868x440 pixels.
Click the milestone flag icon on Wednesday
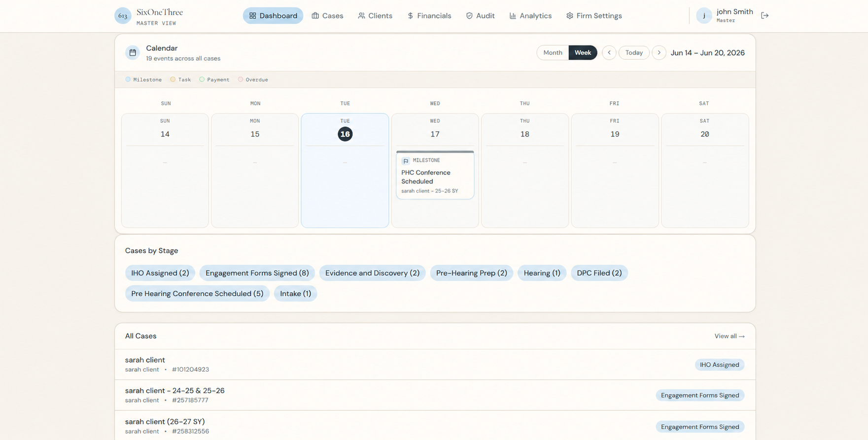click(406, 161)
